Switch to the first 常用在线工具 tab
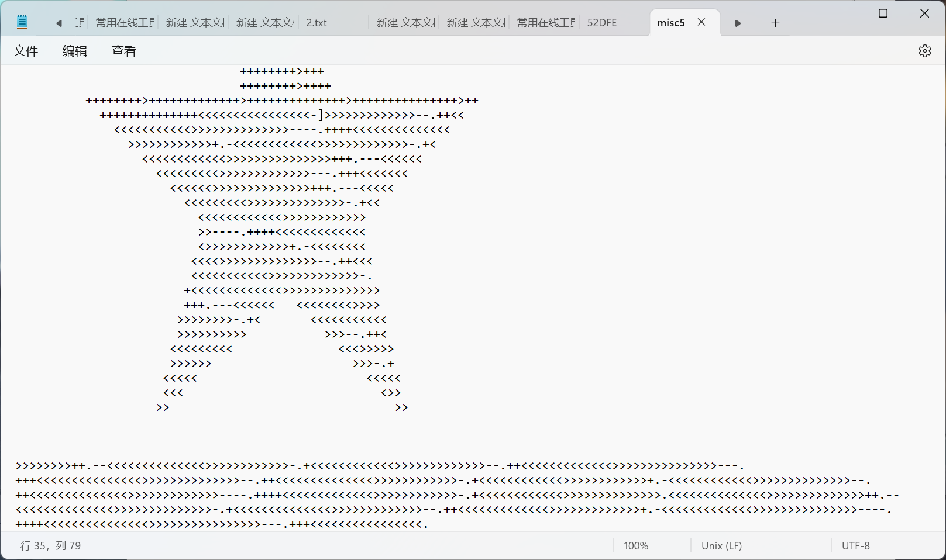This screenshot has width=946, height=560. click(125, 23)
